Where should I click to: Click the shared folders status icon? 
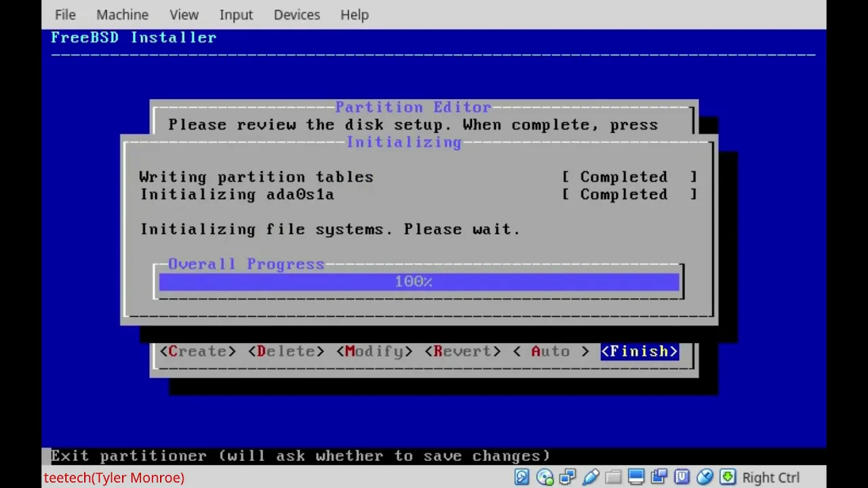pyautogui.click(x=613, y=477)
